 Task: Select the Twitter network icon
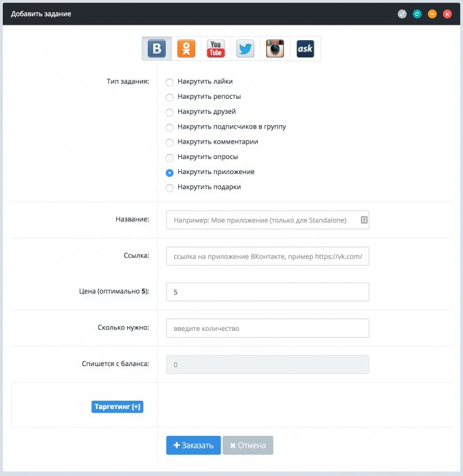[245, 48]
